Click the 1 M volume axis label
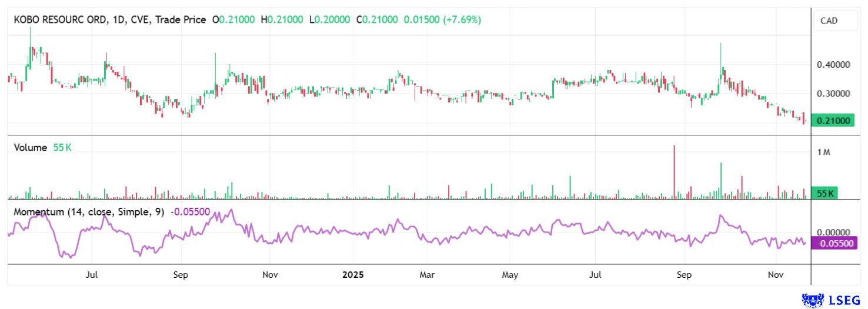 pos(823,152)
